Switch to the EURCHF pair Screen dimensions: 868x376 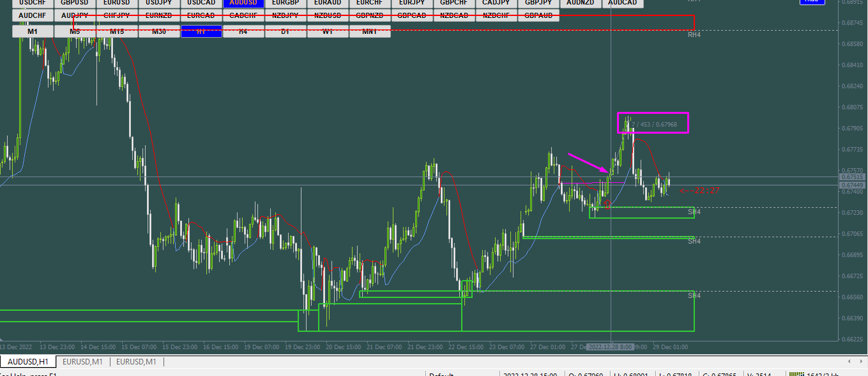(370, 3)
